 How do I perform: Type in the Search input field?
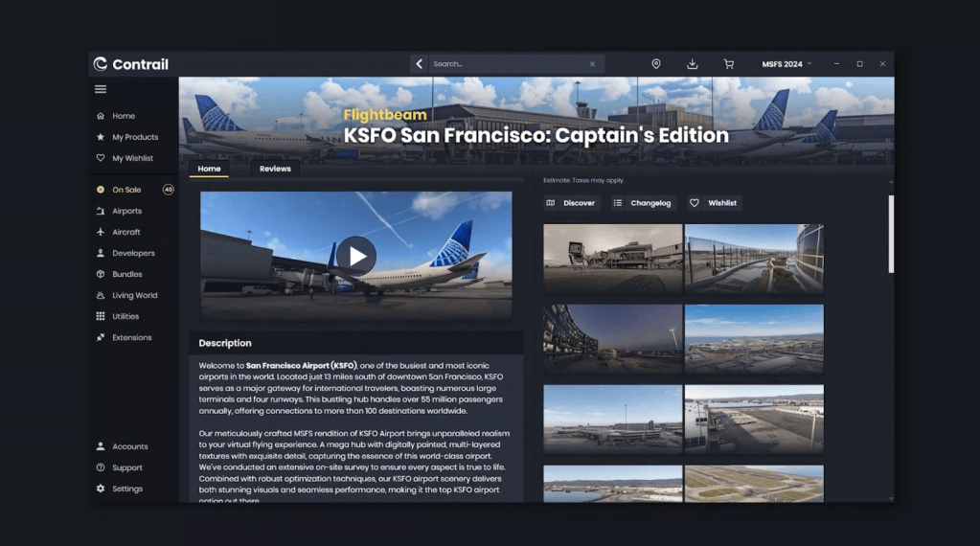508,64
